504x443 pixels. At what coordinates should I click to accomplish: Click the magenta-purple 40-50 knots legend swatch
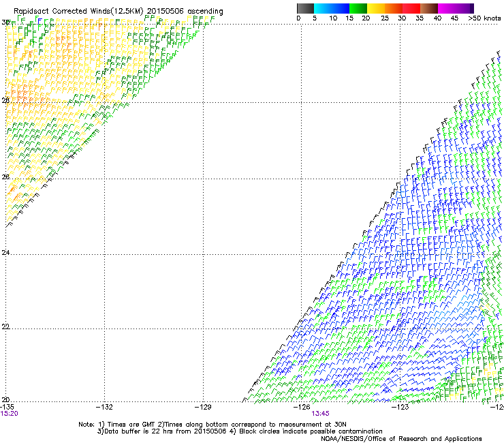456,8
